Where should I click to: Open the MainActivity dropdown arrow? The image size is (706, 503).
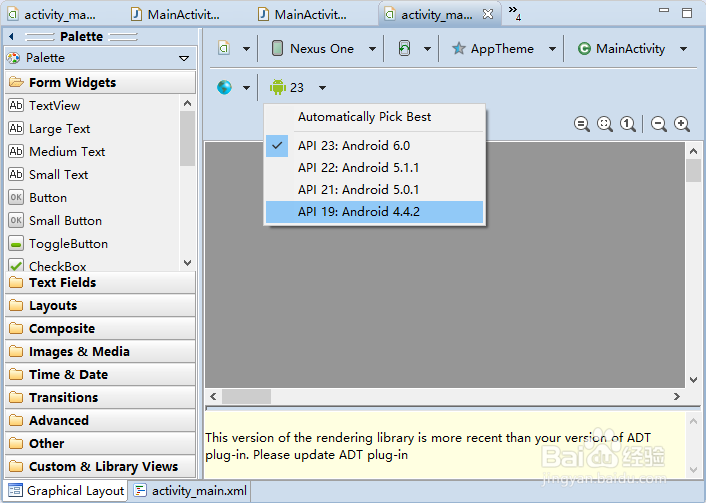click(x=683, y=49)
